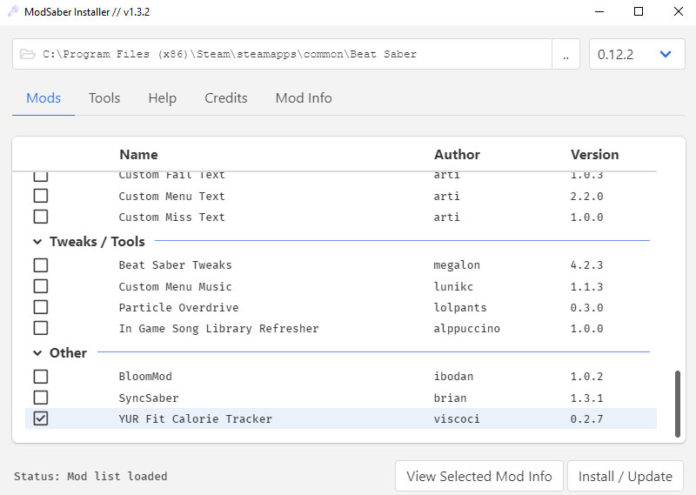
Task: Switch to the Tools tab
Action: (x=104, y=98)
